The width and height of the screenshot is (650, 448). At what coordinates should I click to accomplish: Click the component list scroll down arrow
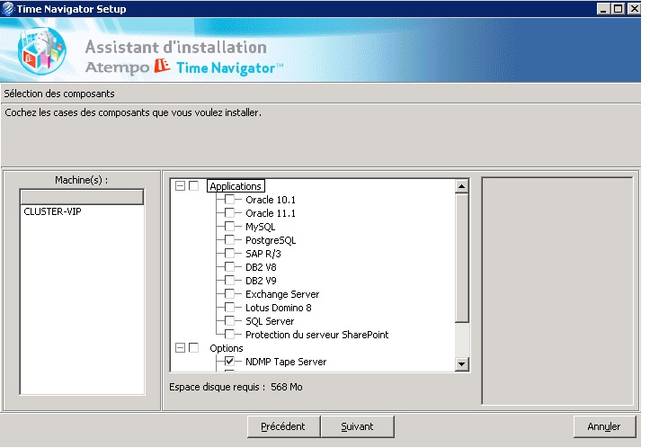pyautogui.click(x=461, y=364)
